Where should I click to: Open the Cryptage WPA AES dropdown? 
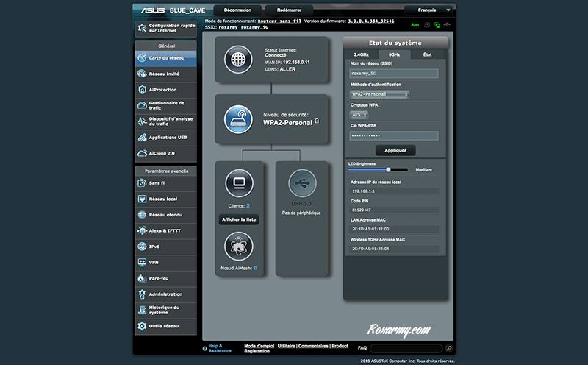click(359, 115)
